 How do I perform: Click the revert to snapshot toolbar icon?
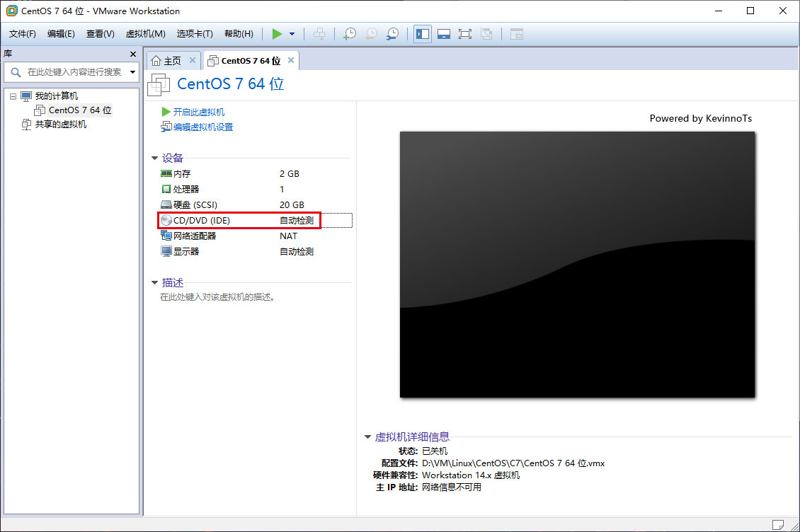[x=371, y=34]
